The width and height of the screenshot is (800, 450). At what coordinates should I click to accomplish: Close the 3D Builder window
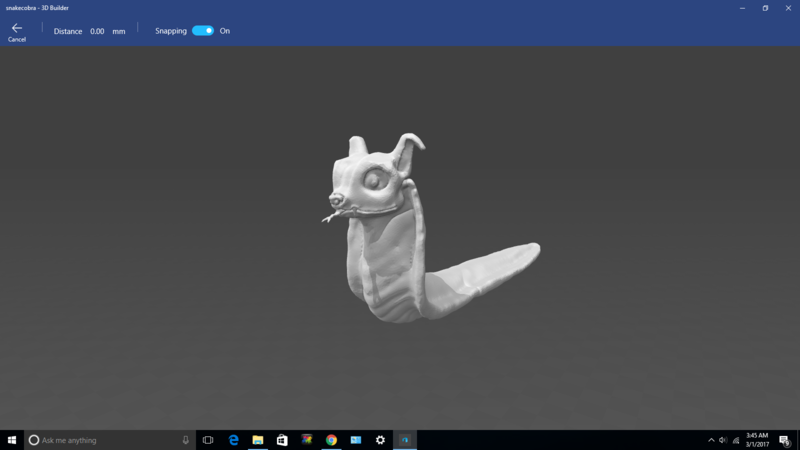pyautogui.click(x=788, y=8)
